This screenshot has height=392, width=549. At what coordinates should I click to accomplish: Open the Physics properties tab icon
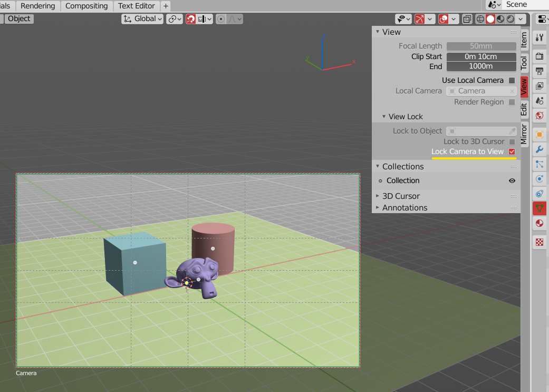pyautogui.click(x=540, y=179)
